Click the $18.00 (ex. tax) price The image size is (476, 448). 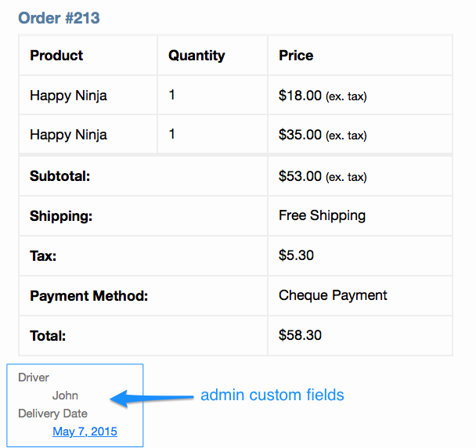(x=323, y=96)
